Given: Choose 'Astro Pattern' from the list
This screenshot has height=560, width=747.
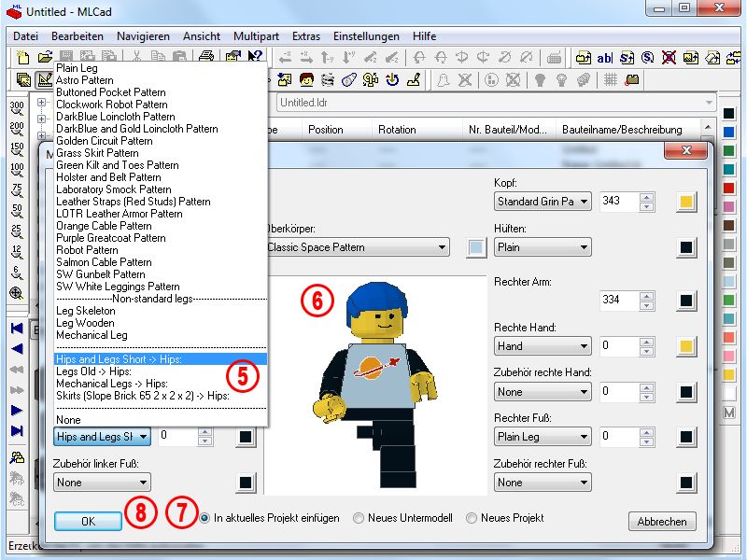Looking at the screenshot, I should click(x=161, y=80).
